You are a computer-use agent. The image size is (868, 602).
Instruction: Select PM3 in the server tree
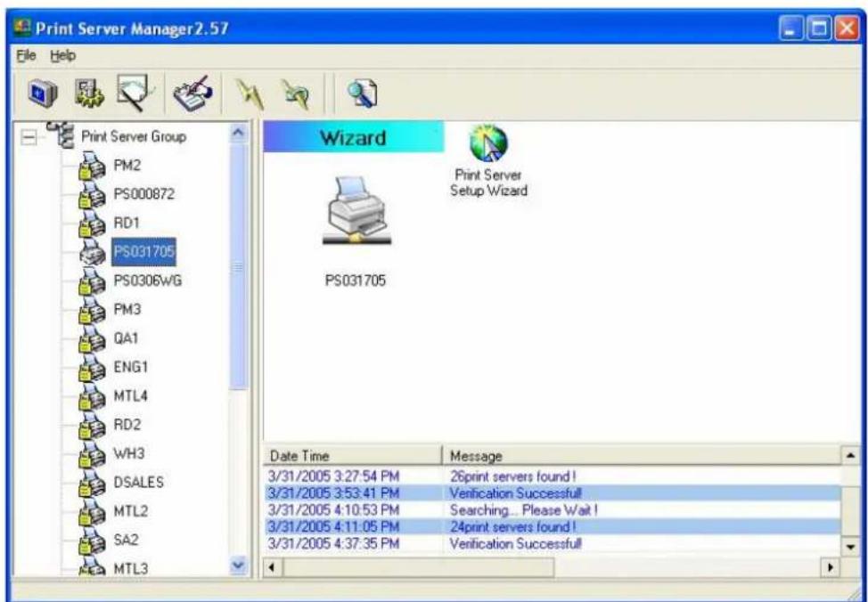(127, 309)
